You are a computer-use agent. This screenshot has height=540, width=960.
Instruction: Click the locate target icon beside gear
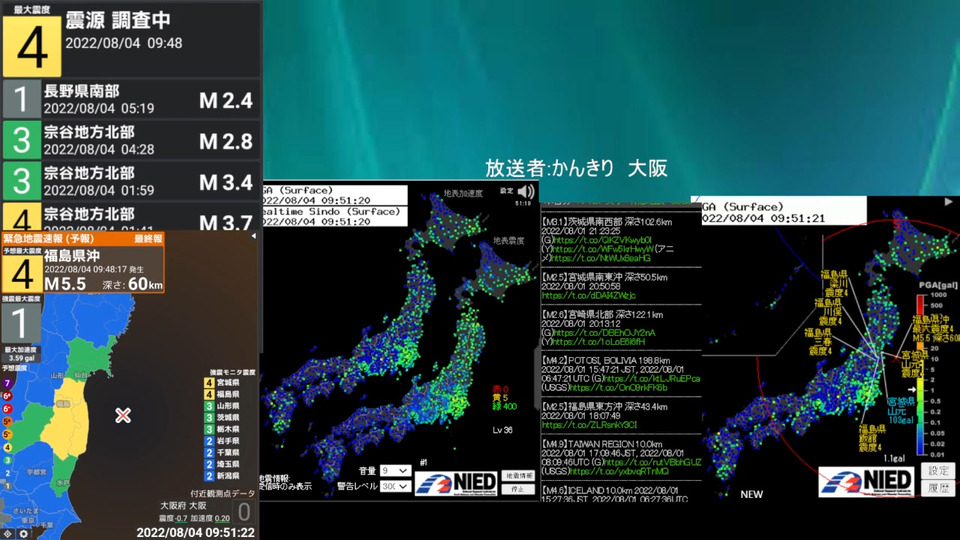pos(8,534)
